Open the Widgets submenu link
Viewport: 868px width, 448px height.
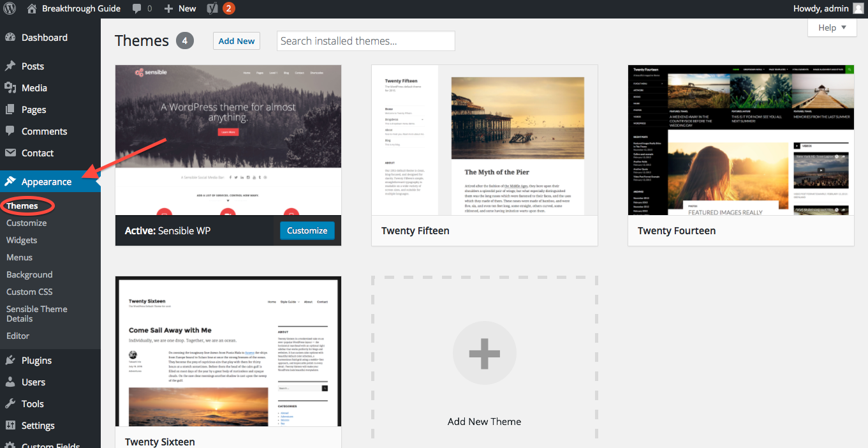coord(22,240)
